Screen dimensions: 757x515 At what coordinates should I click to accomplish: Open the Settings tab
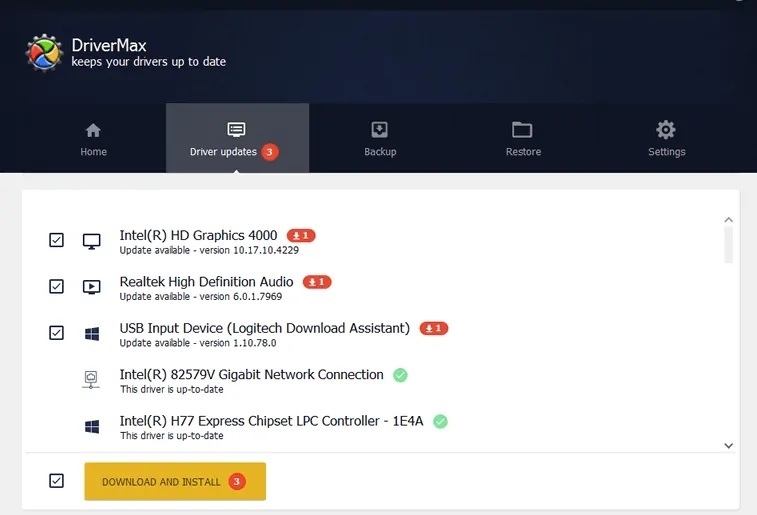(666, 139)
